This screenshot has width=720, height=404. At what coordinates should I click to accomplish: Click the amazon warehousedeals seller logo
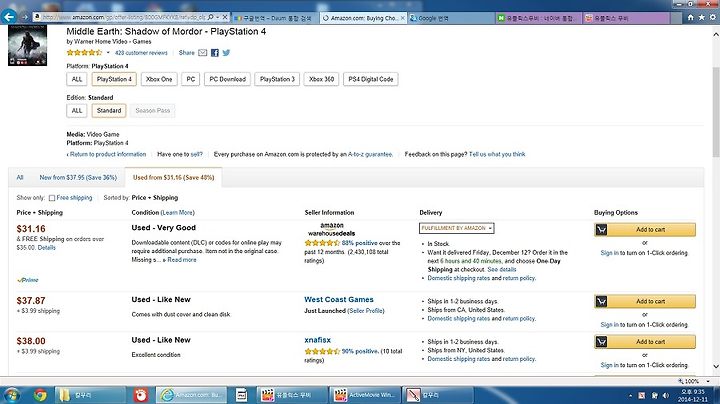[332, 229]
